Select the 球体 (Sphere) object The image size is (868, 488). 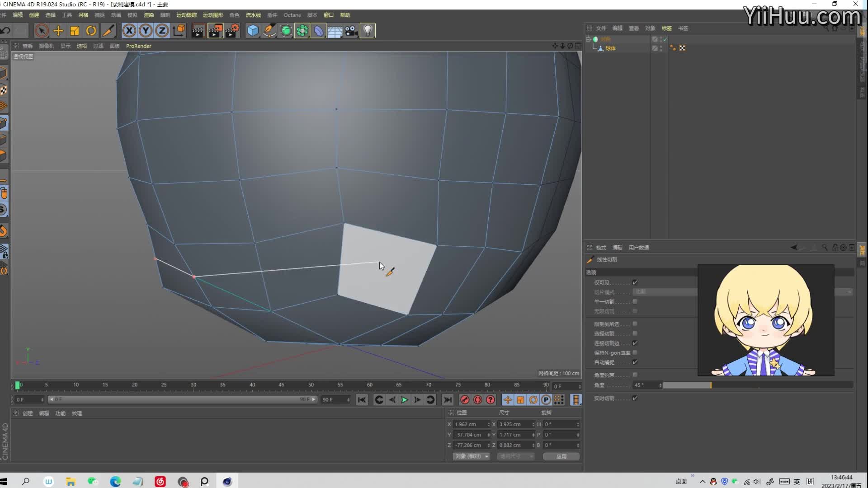[x=610, y=48]
